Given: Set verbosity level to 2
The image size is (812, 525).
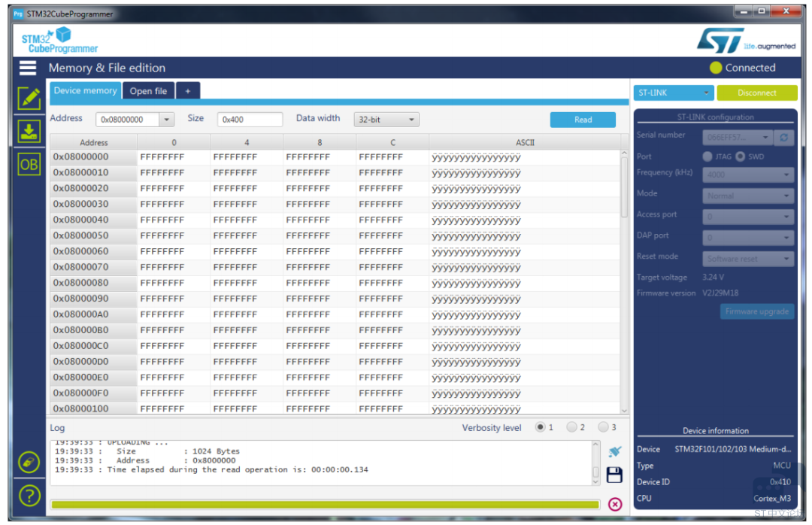Looking at the screenshot, I should click(x=571, y=427).
